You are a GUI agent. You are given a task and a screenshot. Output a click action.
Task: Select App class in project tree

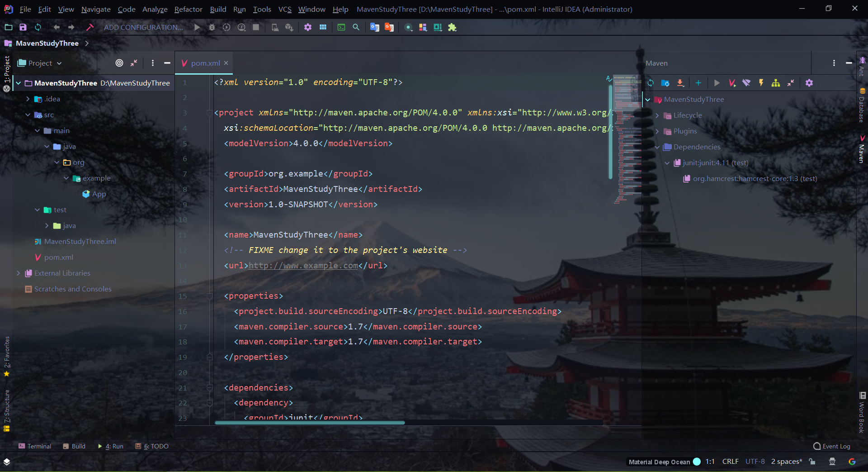[94, 194]
